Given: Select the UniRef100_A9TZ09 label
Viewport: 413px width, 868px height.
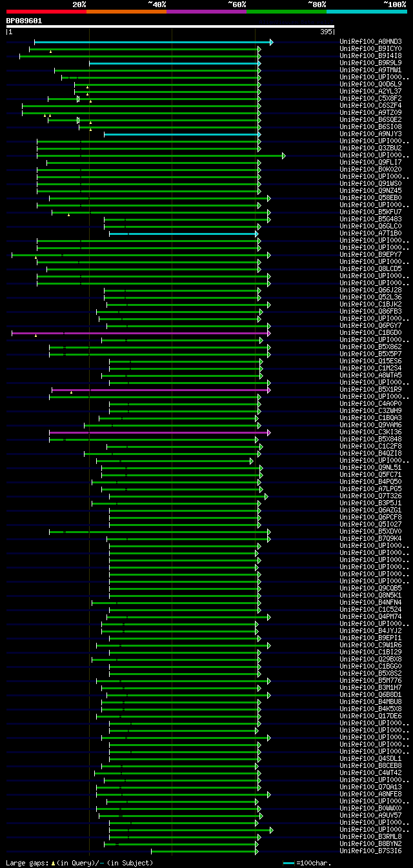Looking at the screenshot, I should coord(370,113).
